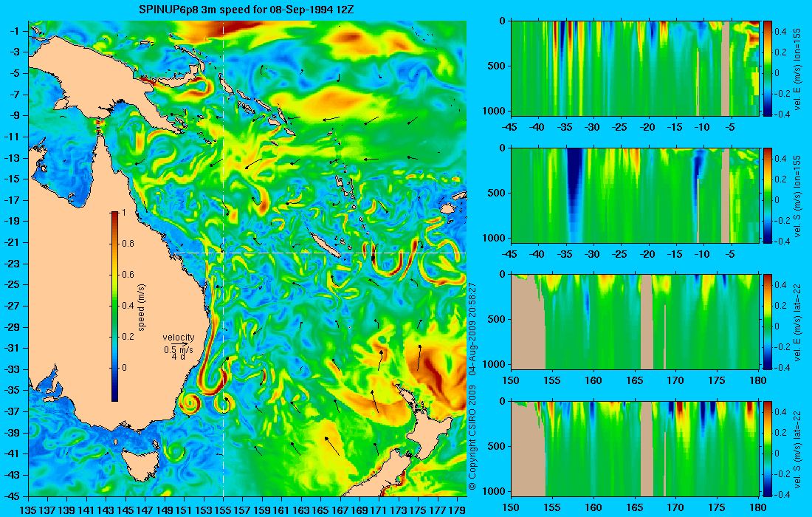Click depth label '500' on the top right panel
The image size is (812, 517).
click(497, 66)
